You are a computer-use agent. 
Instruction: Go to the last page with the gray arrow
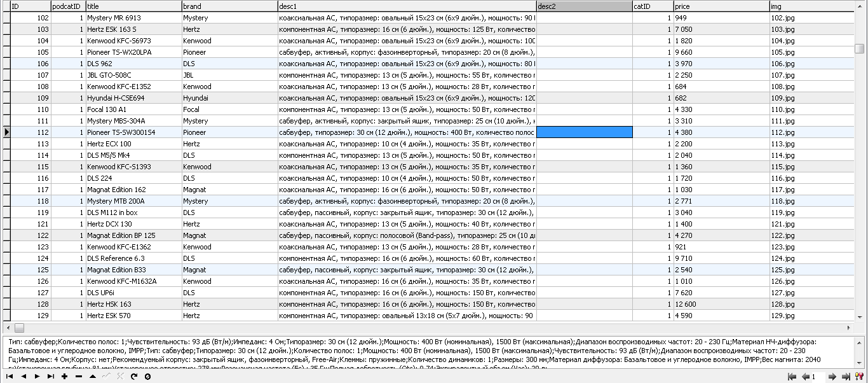[846, 377]
